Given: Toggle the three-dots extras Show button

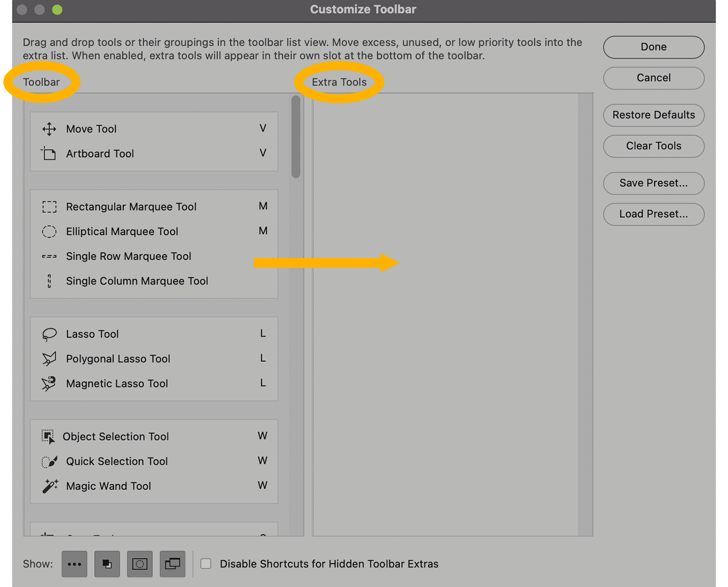Looking at the screenshot, I should (x=74, y=564).
